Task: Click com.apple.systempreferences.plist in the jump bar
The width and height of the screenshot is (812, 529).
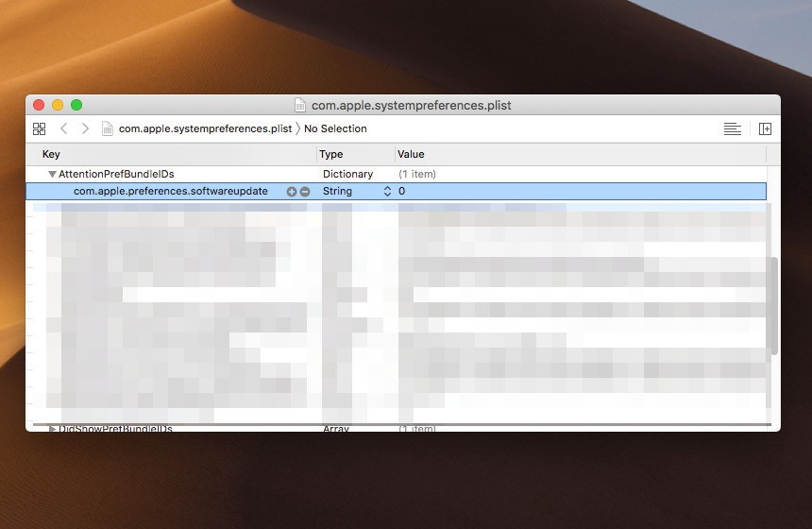Action: (205, 128)
